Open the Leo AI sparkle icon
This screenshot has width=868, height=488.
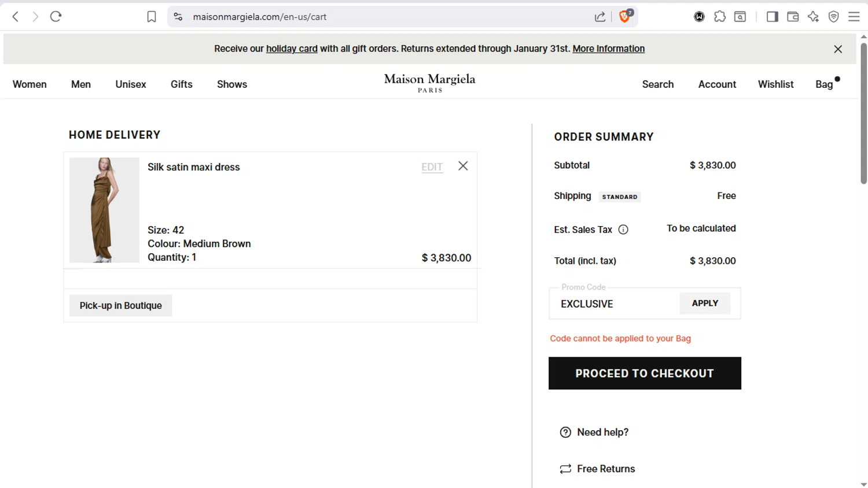[814, 17]
